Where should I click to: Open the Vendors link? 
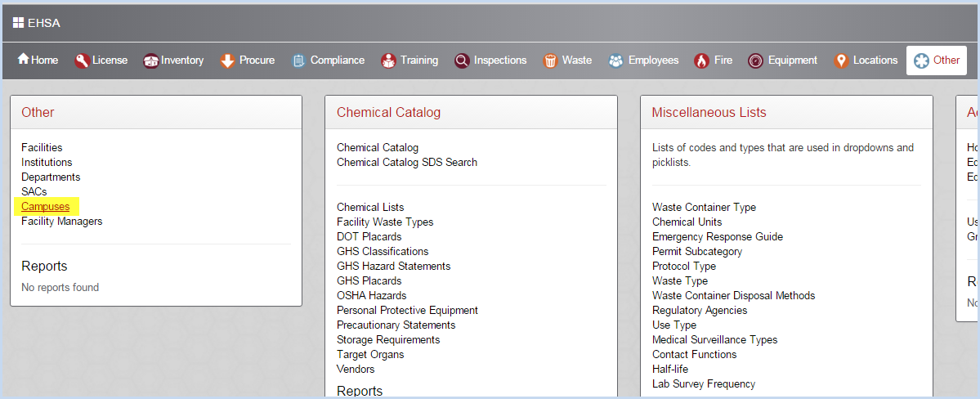[x=356, y=369]
